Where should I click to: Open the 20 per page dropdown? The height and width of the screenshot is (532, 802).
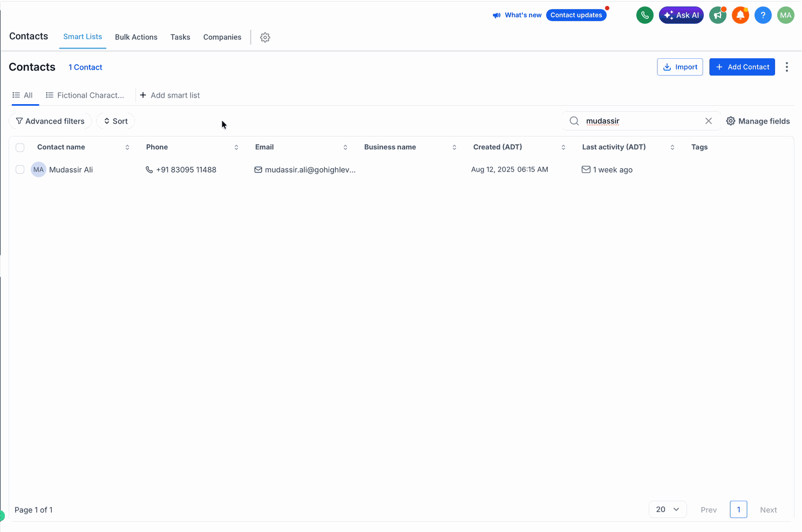click(x=668, y=509)
